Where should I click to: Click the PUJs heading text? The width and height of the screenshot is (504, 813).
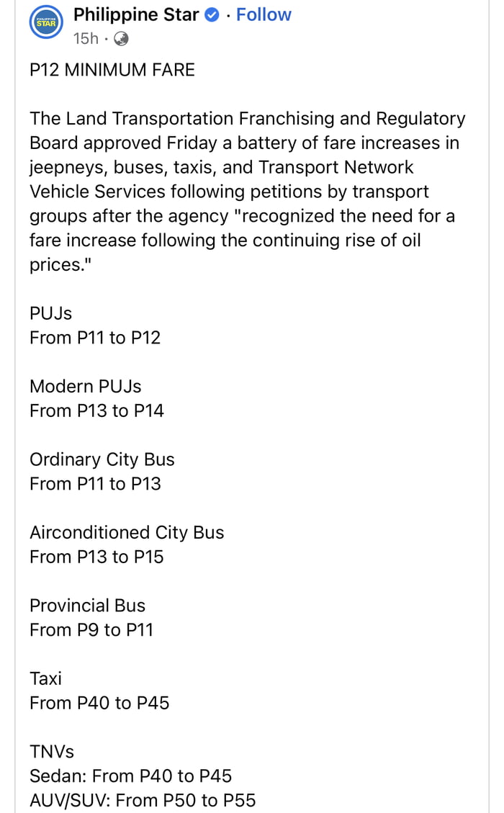[51, 314]
